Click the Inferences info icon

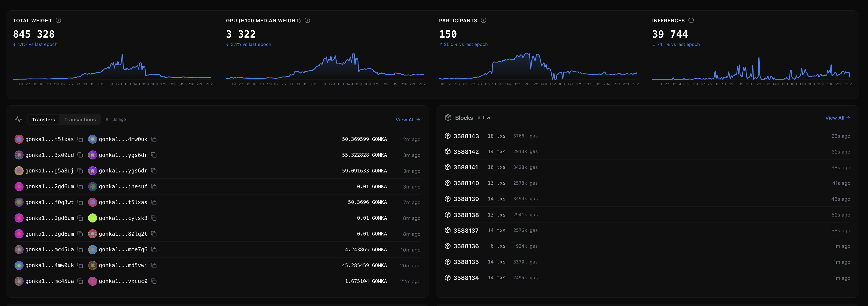tap(691, 20)
